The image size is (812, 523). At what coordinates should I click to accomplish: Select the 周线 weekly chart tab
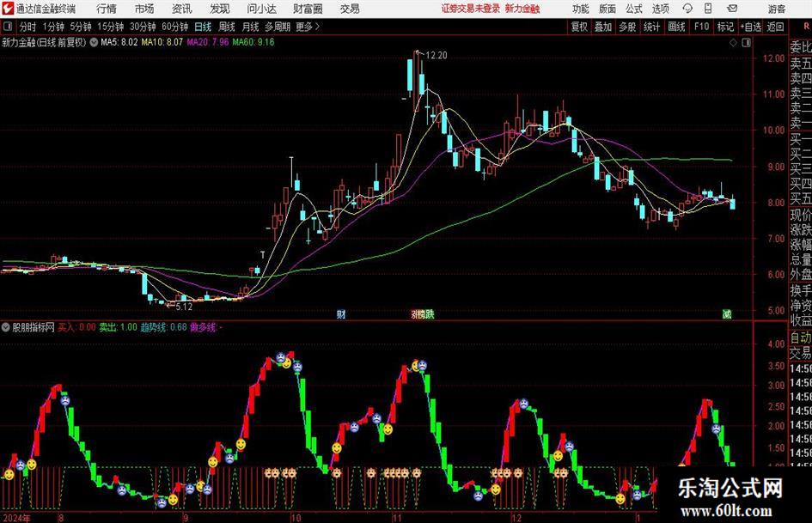tap(227, 27)
